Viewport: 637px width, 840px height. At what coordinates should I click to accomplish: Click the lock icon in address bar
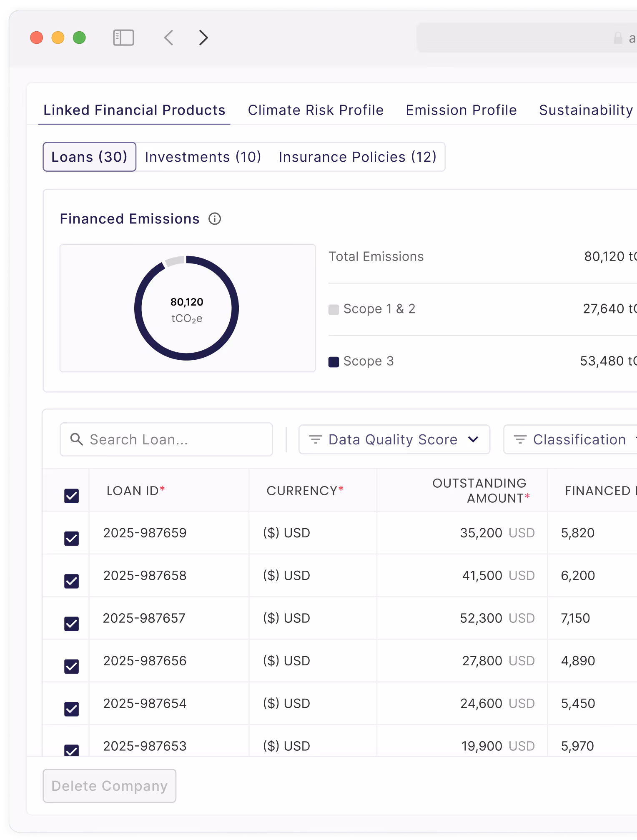click(618, 38)
